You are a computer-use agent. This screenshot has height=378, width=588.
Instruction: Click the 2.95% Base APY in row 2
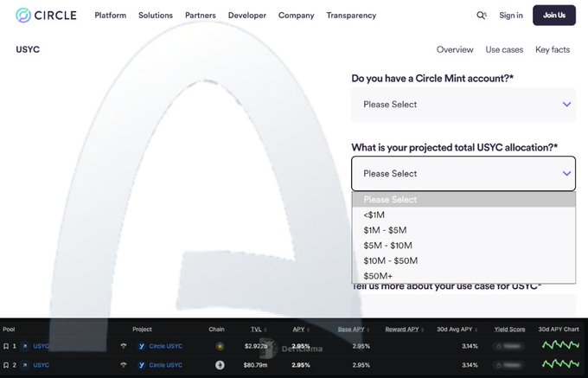[361, 365]
